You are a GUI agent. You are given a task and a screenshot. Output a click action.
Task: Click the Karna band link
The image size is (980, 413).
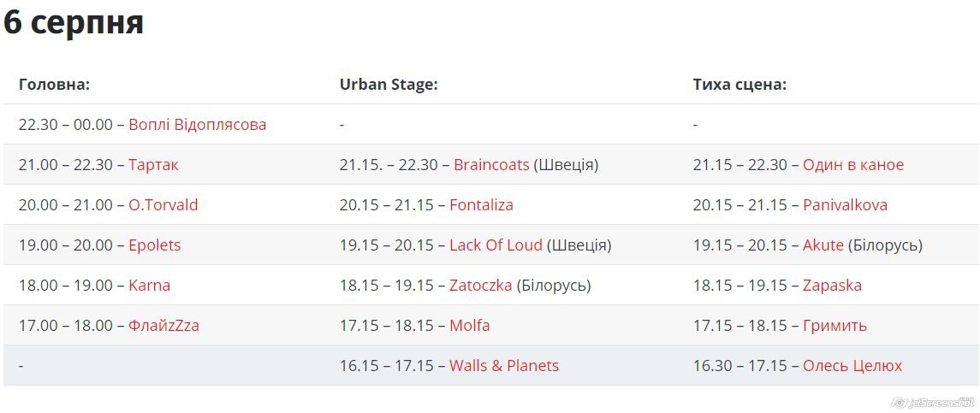click(149, 286)
